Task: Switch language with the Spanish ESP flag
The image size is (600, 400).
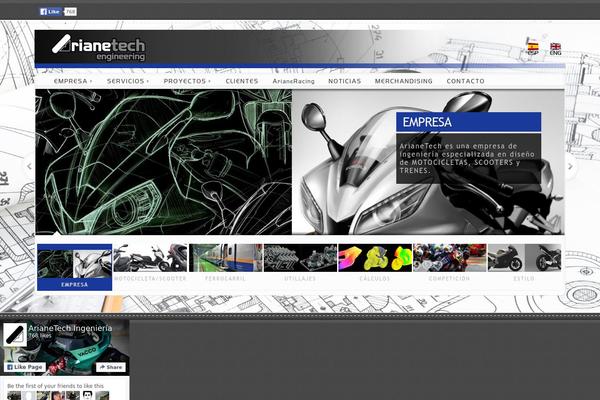Action: coord(533,48)
